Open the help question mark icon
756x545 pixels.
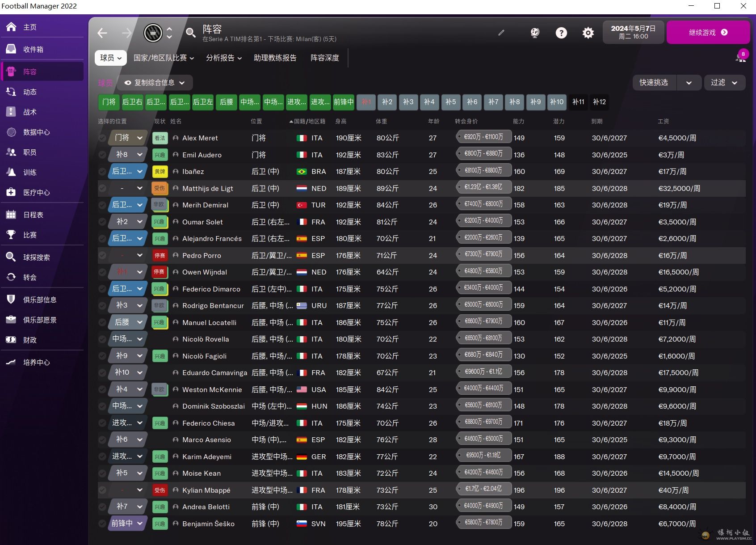pyautogui.click(x=561, y=33)
